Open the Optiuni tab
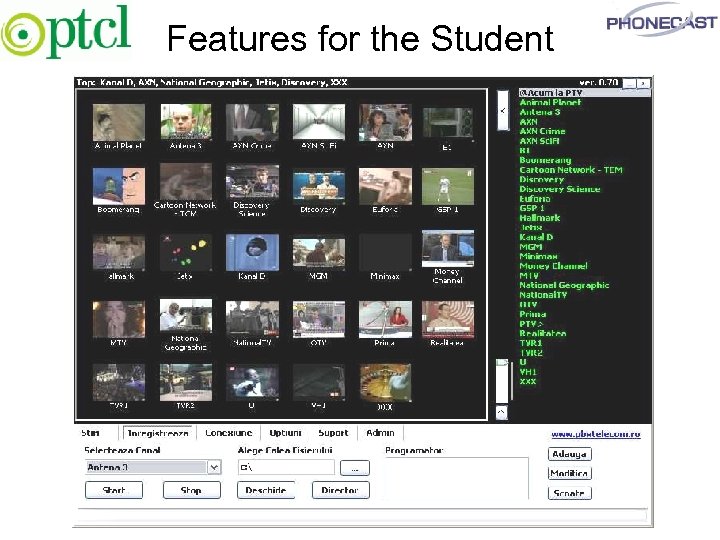Image resolution: width=720 pixels, height=540 pixels. (x=286, y=433)
